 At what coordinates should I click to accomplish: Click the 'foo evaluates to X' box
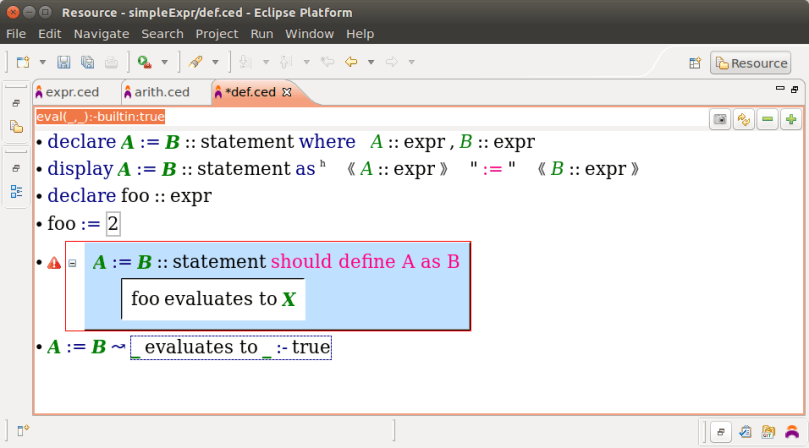213,298
